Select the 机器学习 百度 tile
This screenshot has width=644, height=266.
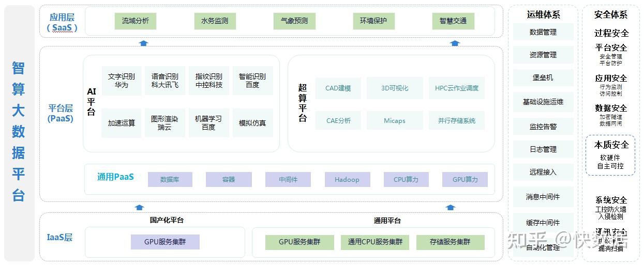coord(209,123)
